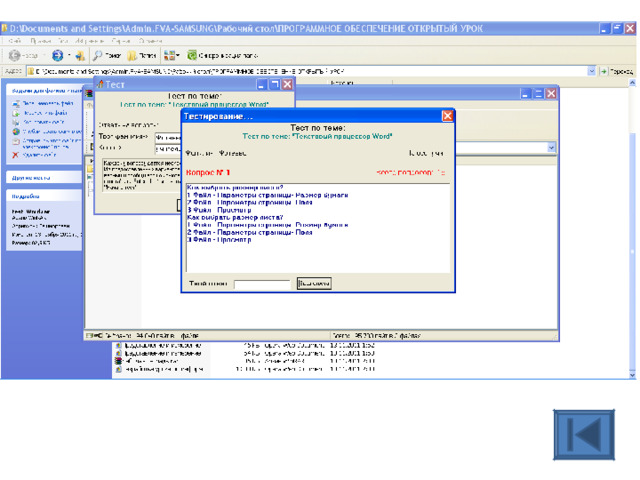The height and width of the screenshot is (480, 640).
Task: Open the Справка menu in Explorer
Action: (151, 41)
